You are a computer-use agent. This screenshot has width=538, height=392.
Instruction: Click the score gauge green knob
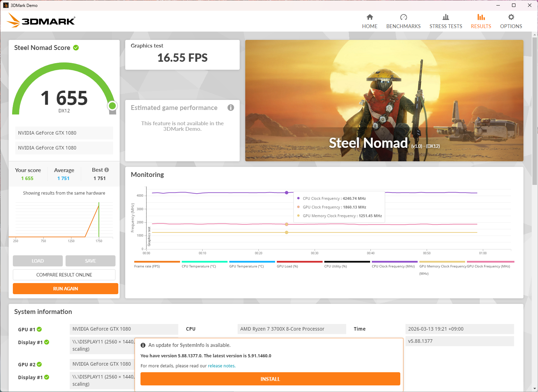click(x=112, y=106)
